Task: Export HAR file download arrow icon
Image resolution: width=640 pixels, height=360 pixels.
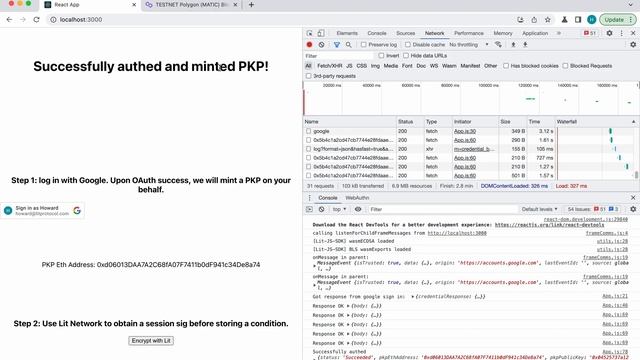Action: 525,44
